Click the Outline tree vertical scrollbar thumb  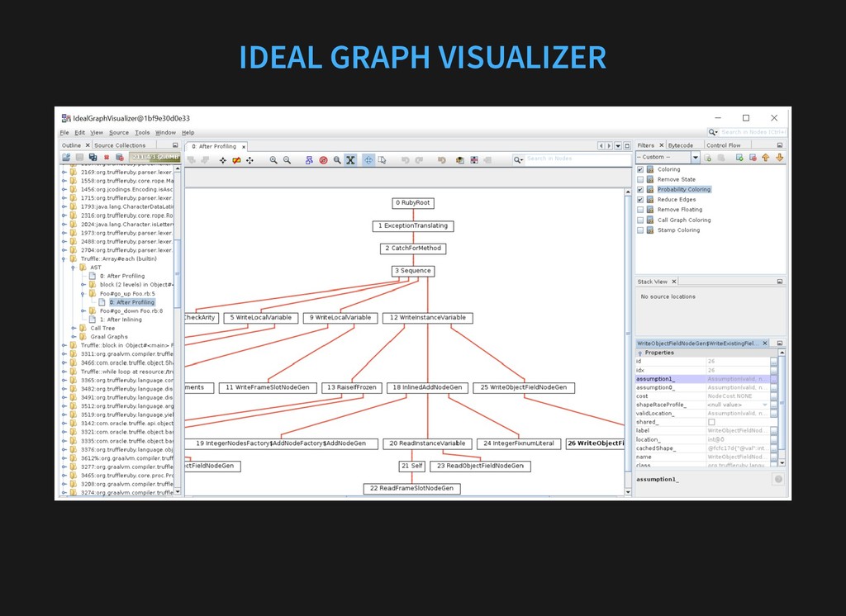pyautogui.click(x=177, y=273)
